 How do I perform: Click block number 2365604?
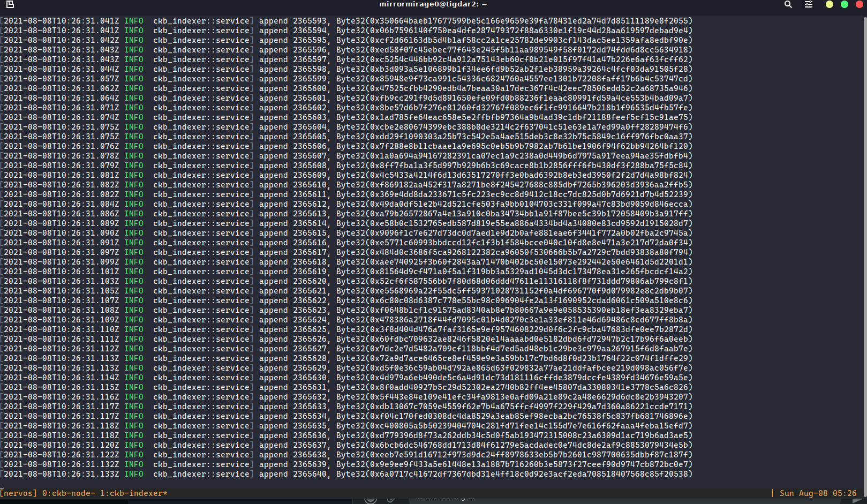(x=310, y=127)
